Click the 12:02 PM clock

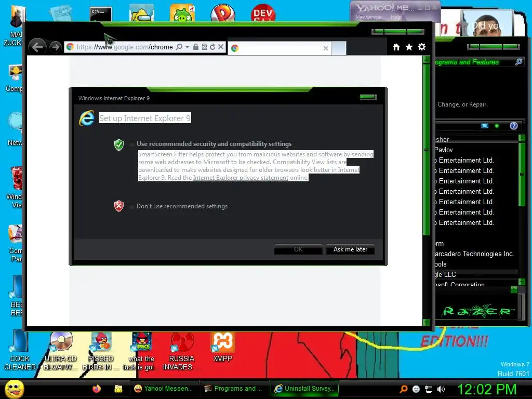pyautogui.click(x=487, y=389)
